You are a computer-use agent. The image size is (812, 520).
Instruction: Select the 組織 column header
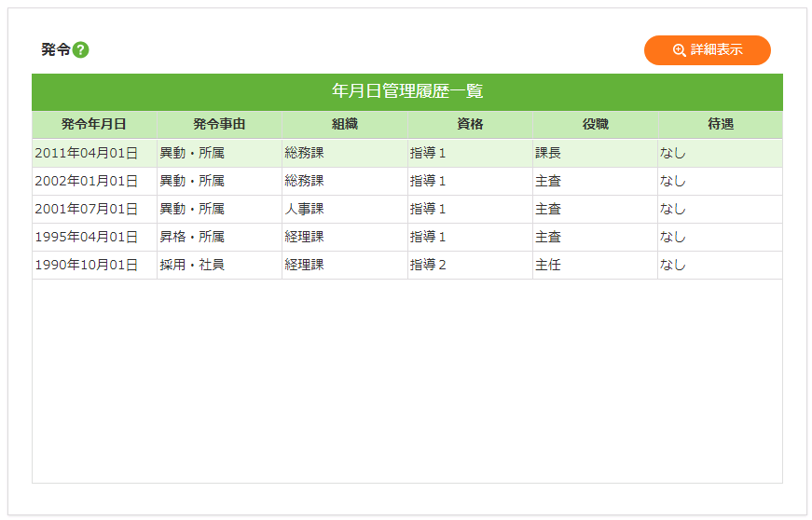coord(344,124)
